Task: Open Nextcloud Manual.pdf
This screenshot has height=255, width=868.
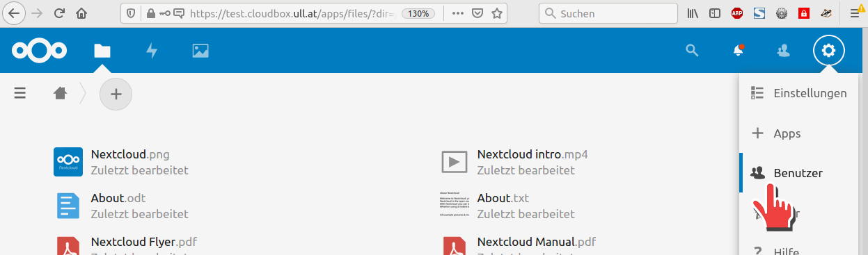Action: pos(537,242)
